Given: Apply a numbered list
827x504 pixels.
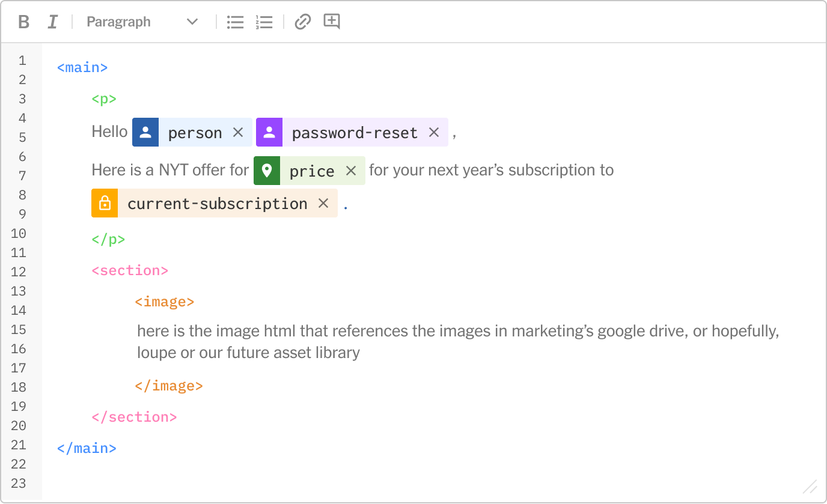Looking at the screenshot, I should pos(264,22).
